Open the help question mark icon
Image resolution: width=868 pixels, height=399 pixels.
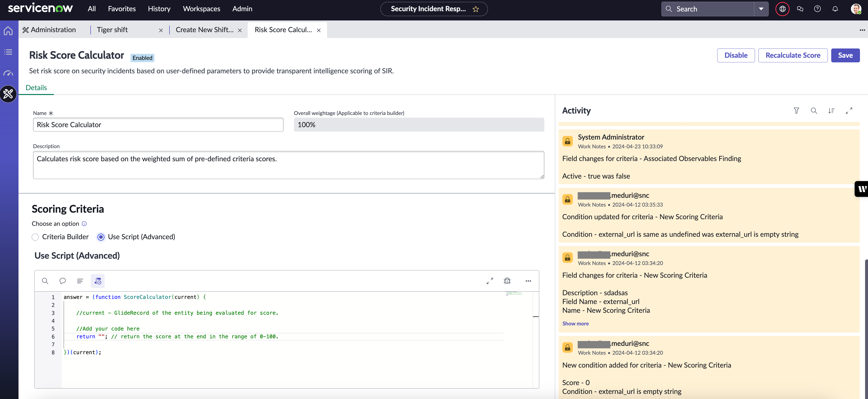(x=817, y=9)
